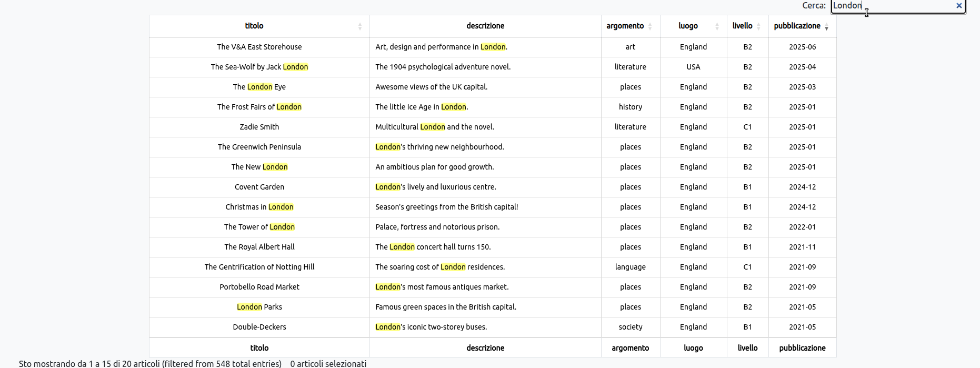This screenshot has height=368, width=980.
Task: Select The Tower of London article
Action: pos(259,227)
